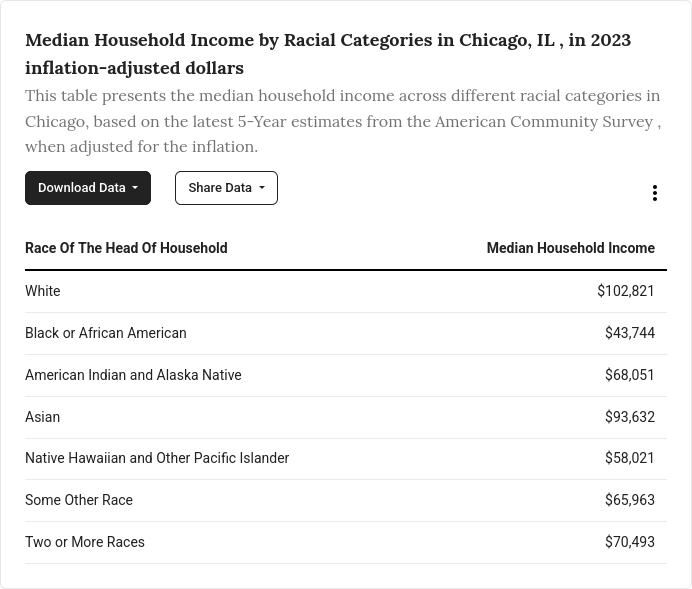Image resolution: width=692 pixels, height=589 pixels.
Task: Click the $58,021 income value
Action: (x=630, y=458)
